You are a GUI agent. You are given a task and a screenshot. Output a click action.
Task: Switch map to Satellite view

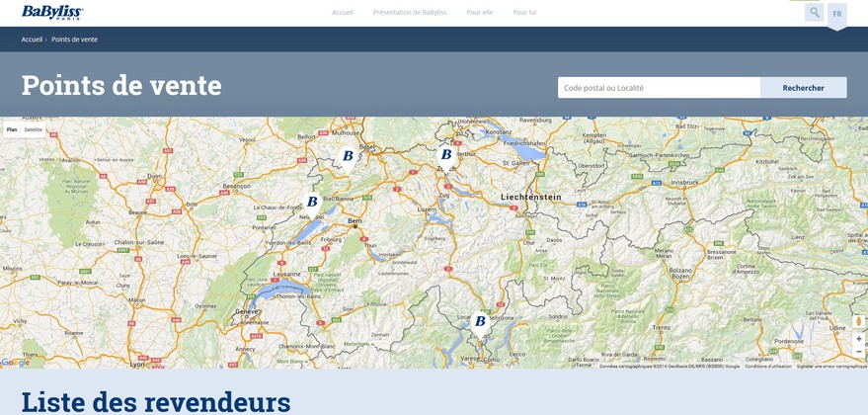click(x=34, y=129)
